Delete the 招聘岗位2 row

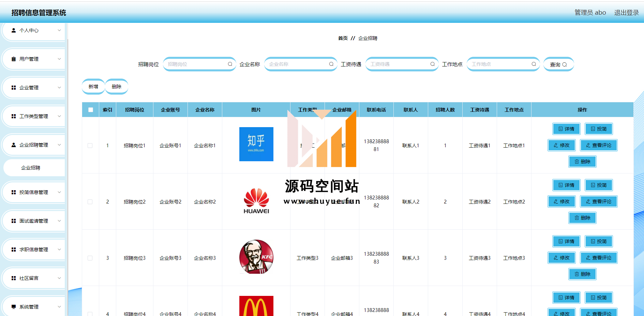[582, 218]
